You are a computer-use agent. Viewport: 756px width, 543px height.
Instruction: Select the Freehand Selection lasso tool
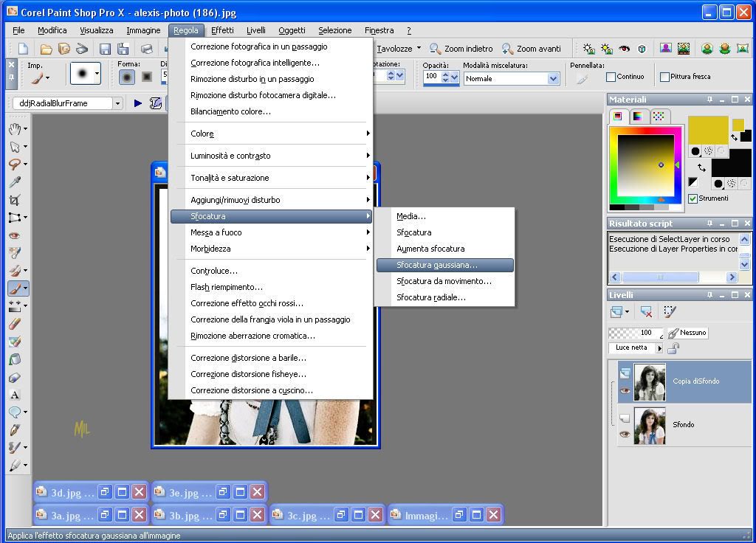coord(15,164)
